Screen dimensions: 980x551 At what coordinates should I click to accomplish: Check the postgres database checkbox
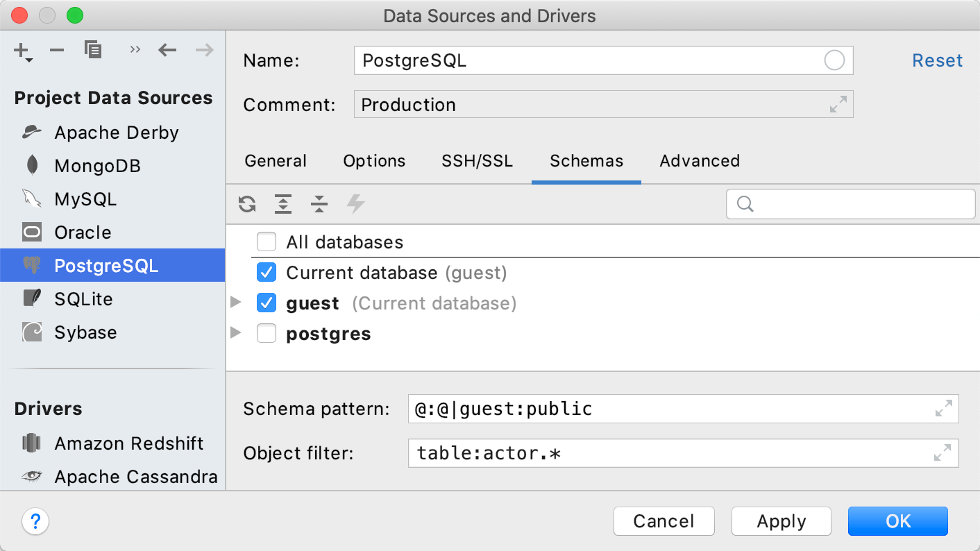pyautogui.click(x=266, y=333)
